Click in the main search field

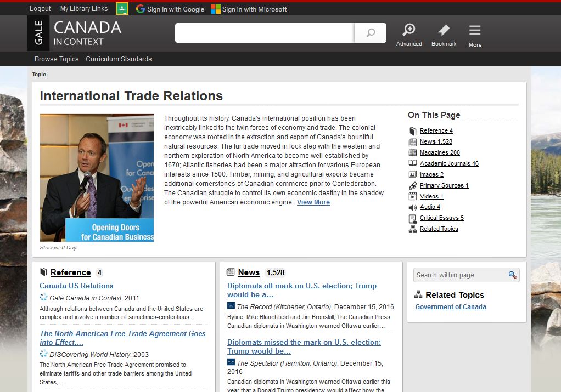click(265, 33)
